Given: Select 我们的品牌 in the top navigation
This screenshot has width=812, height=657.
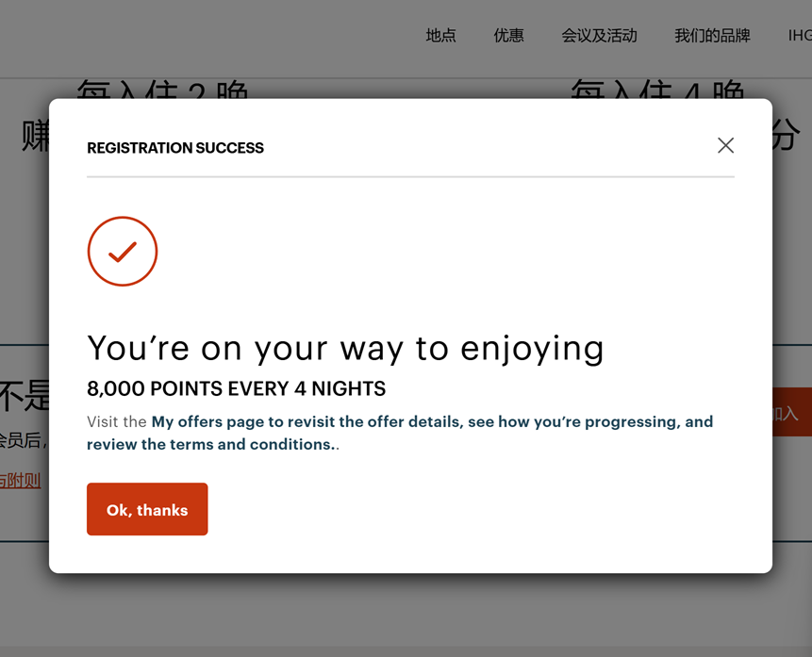Looking at the screenshot, I should coord(712,35).
